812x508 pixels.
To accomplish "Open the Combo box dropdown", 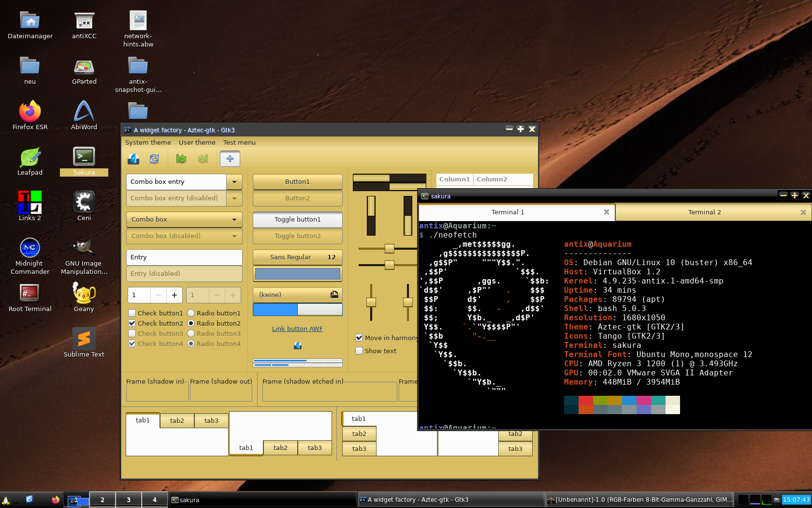I will tap(184, 220).
